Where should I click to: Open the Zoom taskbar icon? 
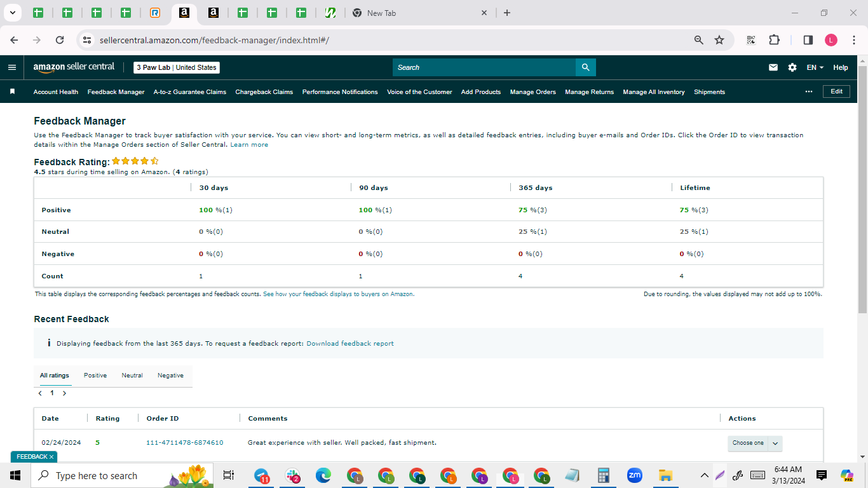click(x=634, y=475)
